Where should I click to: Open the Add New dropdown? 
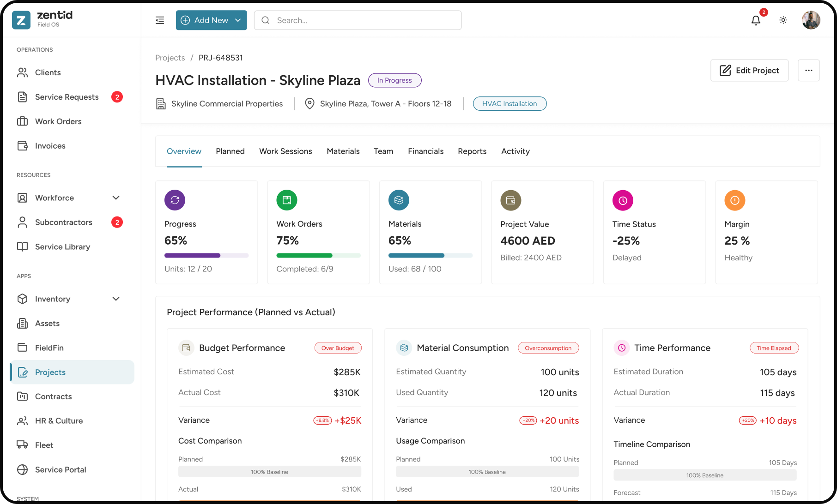(x=212, y=20)
